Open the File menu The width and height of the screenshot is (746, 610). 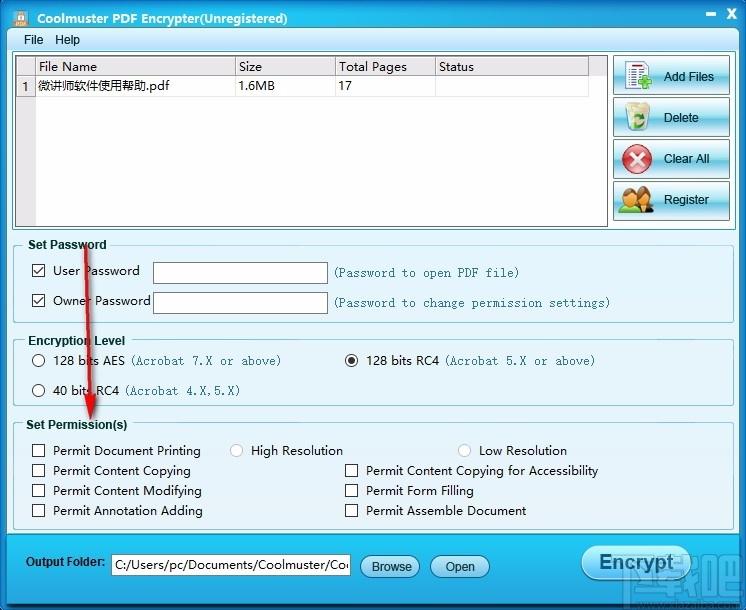tap(33, 39)
